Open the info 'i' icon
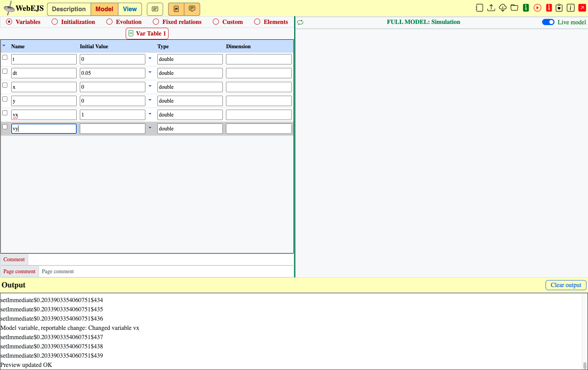Screen dimensions: 588x370 (571, 8)
